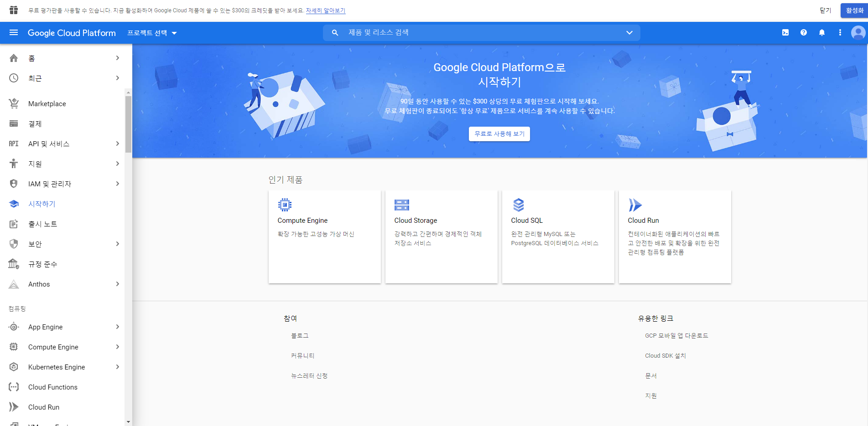Expand the 홈 submenu chevron

(x=118, y=58)
